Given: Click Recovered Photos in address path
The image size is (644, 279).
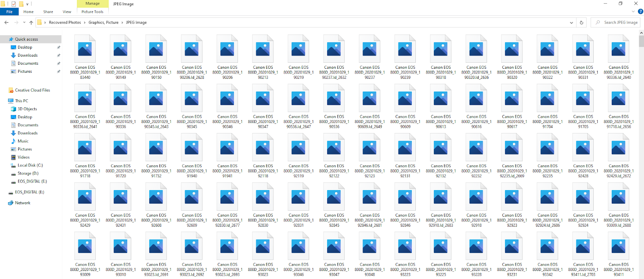Looking at the screenshot, I should (65, 23).
